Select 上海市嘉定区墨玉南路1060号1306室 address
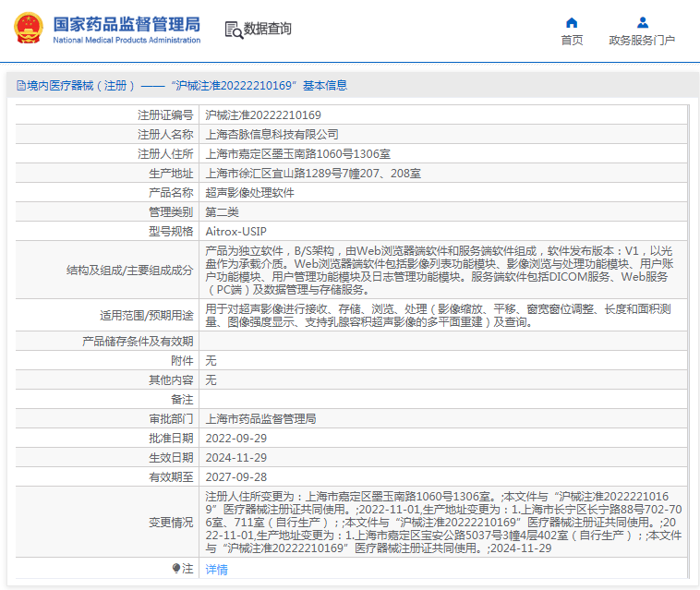 [x=297, y=154]
